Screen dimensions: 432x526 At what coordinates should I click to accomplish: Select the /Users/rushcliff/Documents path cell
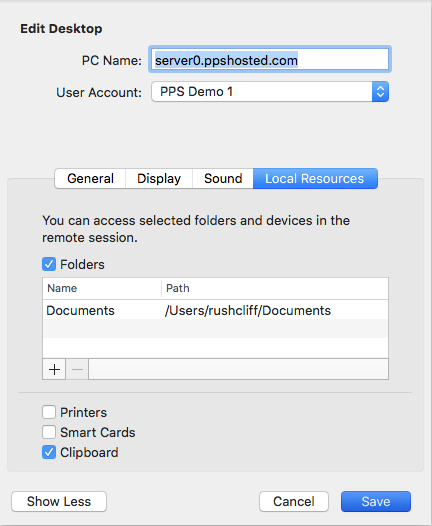tap(248, 311)
